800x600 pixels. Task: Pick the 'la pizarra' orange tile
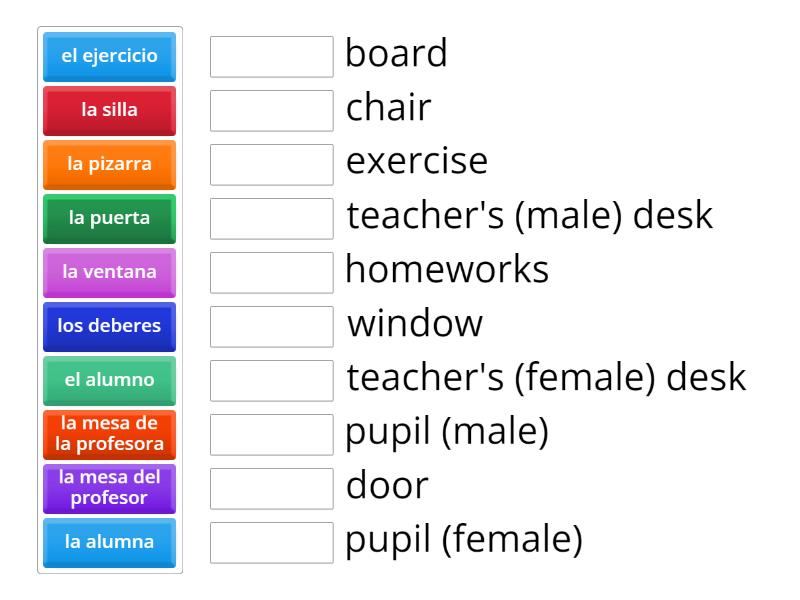(x=109, y=164)
